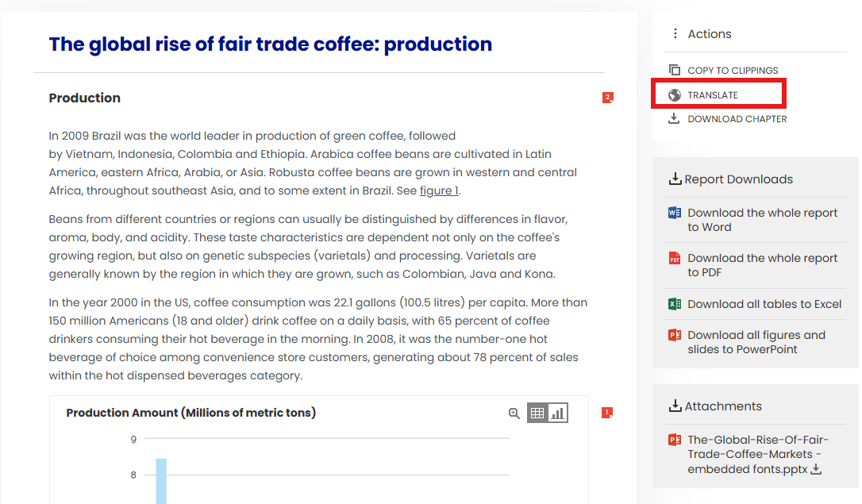Choose DOWNLOAD CHAPTER from Actions
862x504 pixels.
pos(737,119)
